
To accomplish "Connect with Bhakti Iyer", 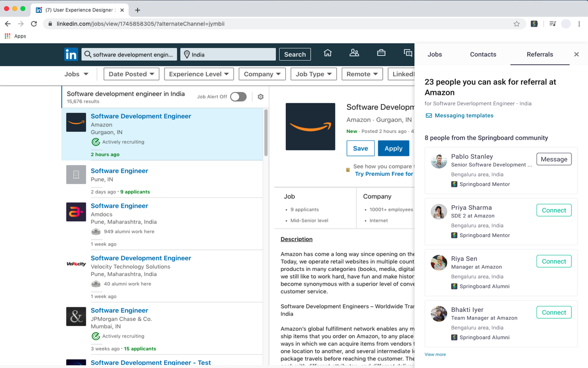I will coord(554,312).
